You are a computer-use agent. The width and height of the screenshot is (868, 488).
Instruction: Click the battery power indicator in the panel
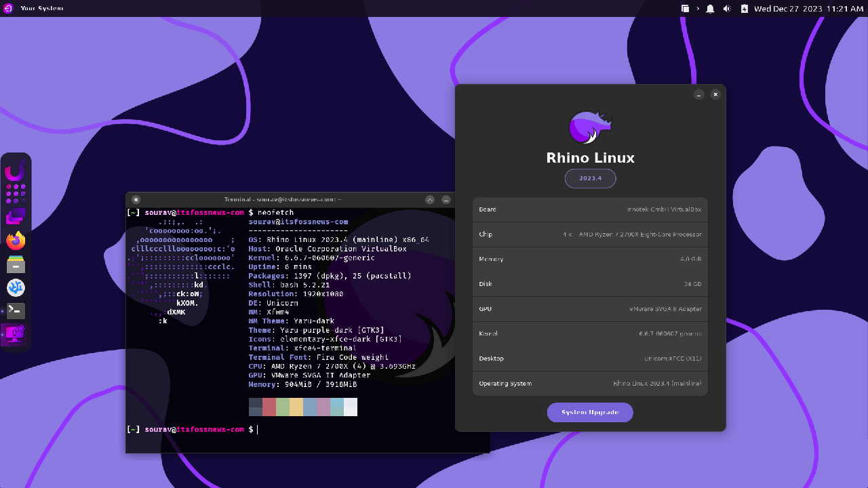pyautogui.click(x=744, y=9)
